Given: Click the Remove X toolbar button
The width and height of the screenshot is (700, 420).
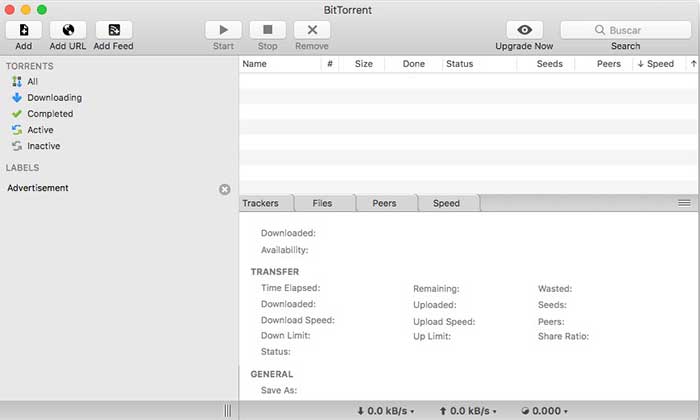Looking at the screenshot, I should click(x=312, y=30).
